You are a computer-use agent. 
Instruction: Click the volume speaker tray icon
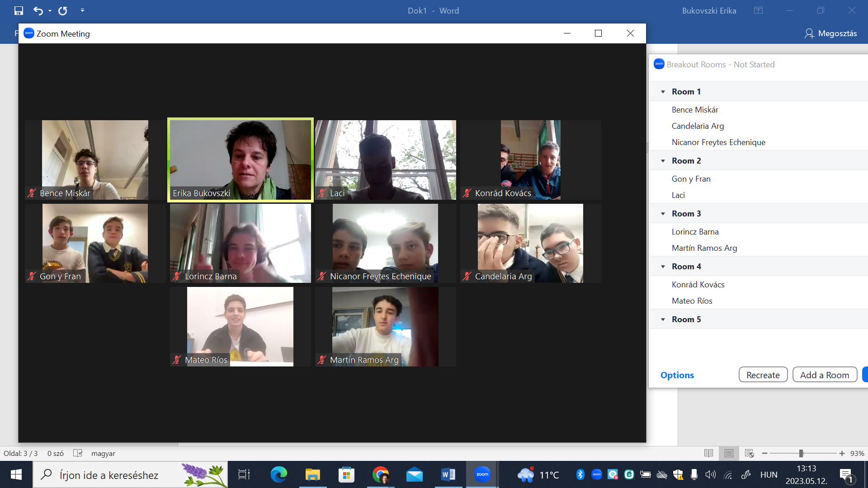coord(711,474)
